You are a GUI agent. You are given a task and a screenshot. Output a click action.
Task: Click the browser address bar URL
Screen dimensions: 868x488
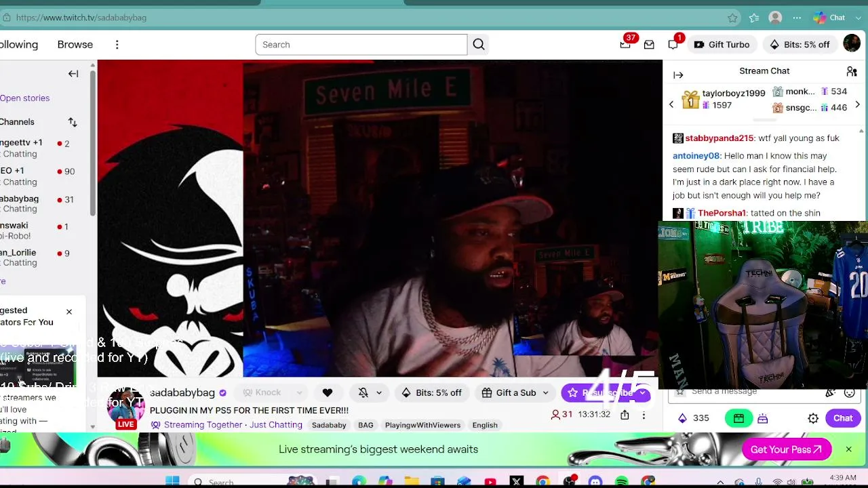(81, 18)
